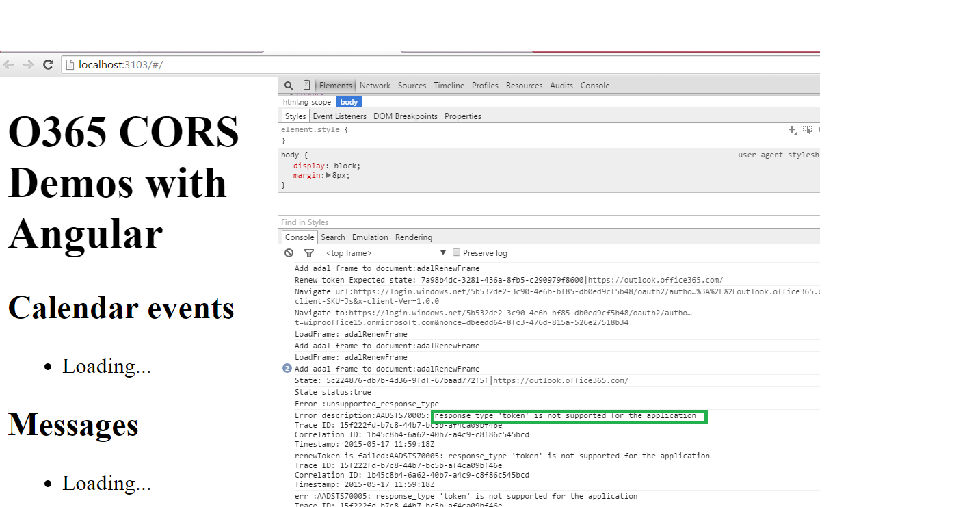Open the Resources panel tab
This screenshot has height=507, width=980.
click(x=524, y=86)
